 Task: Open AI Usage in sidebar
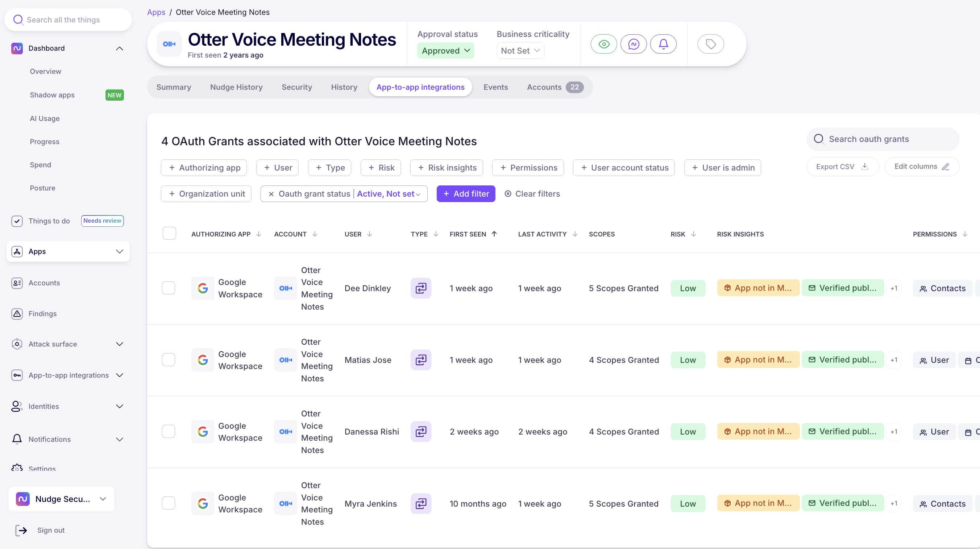[45, 119]
